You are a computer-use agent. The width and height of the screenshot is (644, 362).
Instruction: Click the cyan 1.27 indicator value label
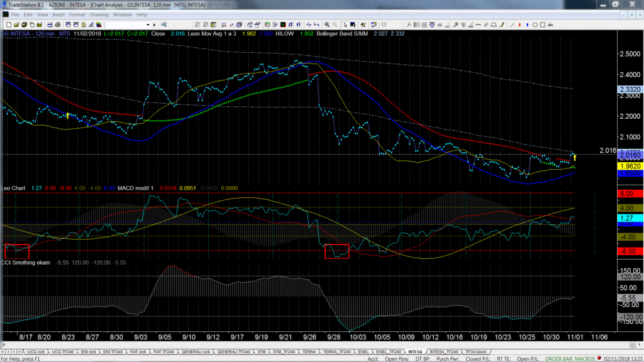point(630,218)
